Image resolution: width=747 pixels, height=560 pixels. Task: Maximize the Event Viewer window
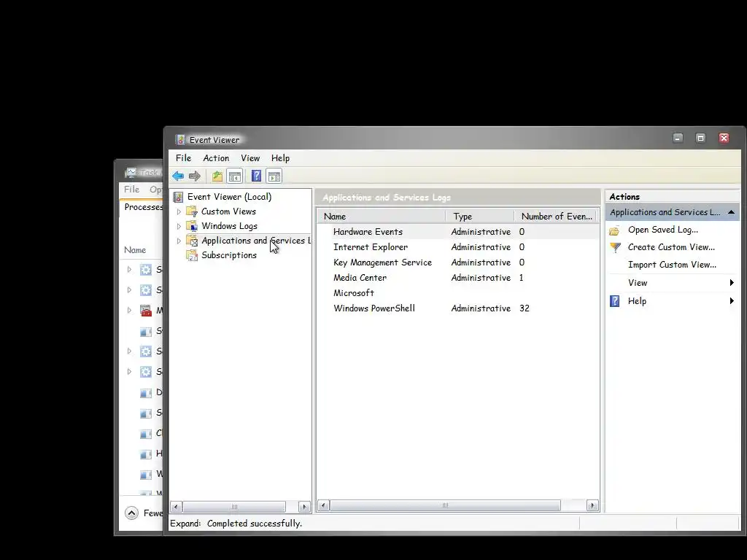(x=701, y=138)
